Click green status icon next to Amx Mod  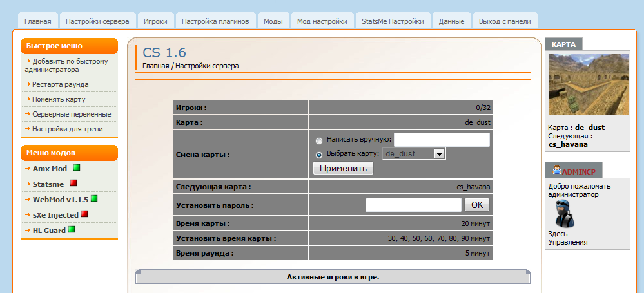tap(77, 167)
